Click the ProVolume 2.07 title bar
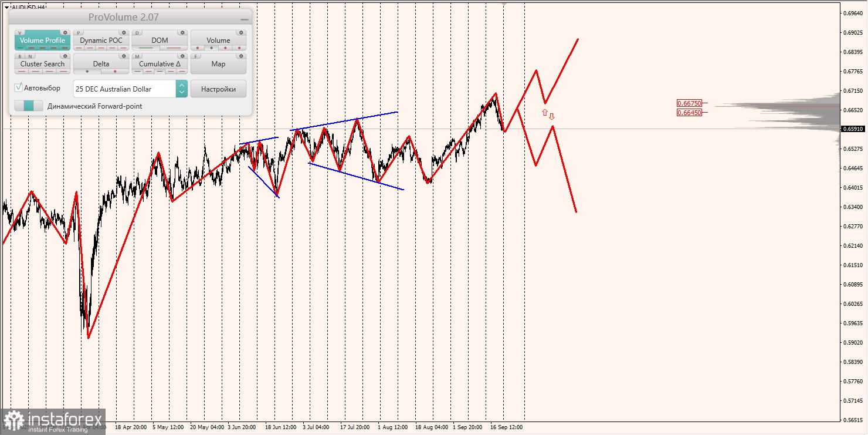 click(x=123, y=18)
